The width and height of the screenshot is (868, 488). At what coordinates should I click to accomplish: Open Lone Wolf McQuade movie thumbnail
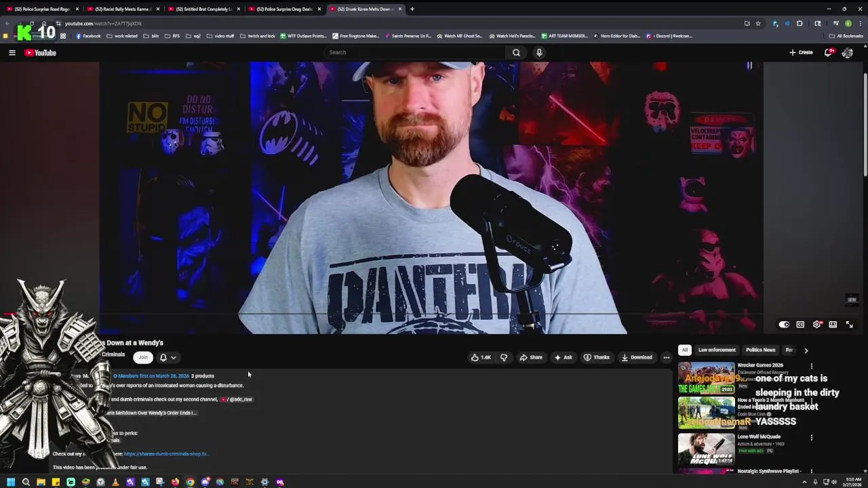click(x=706, y=448)
